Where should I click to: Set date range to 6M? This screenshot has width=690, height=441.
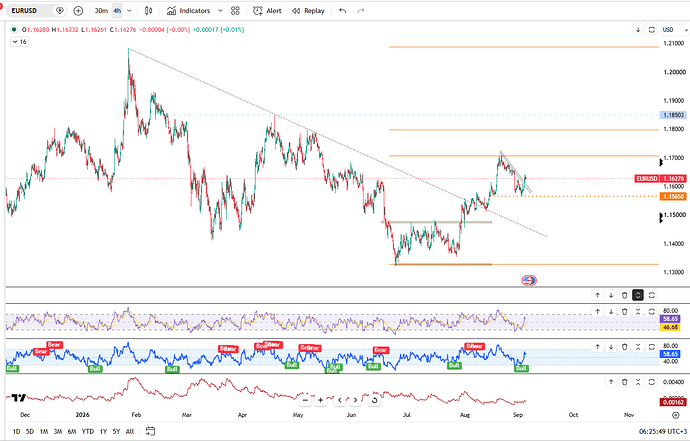(x=72, y=431)
